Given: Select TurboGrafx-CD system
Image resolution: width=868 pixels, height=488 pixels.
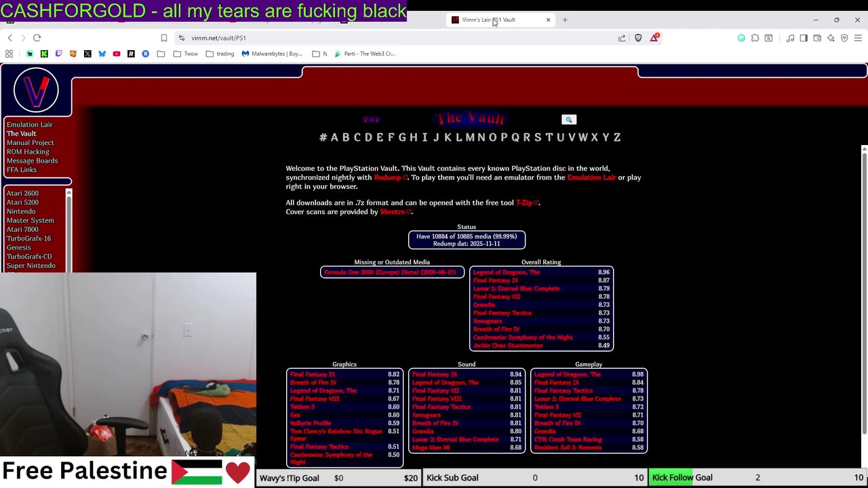Looking at the screenshot, I should click(29, 256).
